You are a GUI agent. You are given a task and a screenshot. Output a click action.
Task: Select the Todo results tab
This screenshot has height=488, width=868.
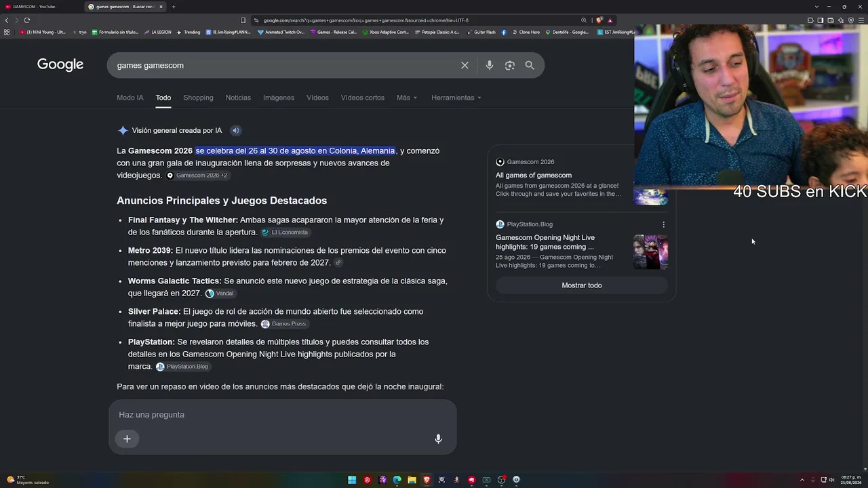[x=163, y=98]
